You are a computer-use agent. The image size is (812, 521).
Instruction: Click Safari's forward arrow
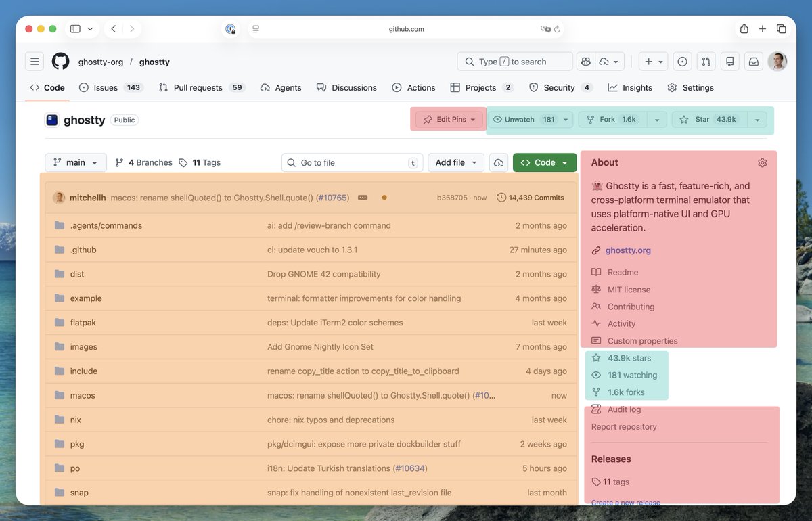click(x=131, y=28)
